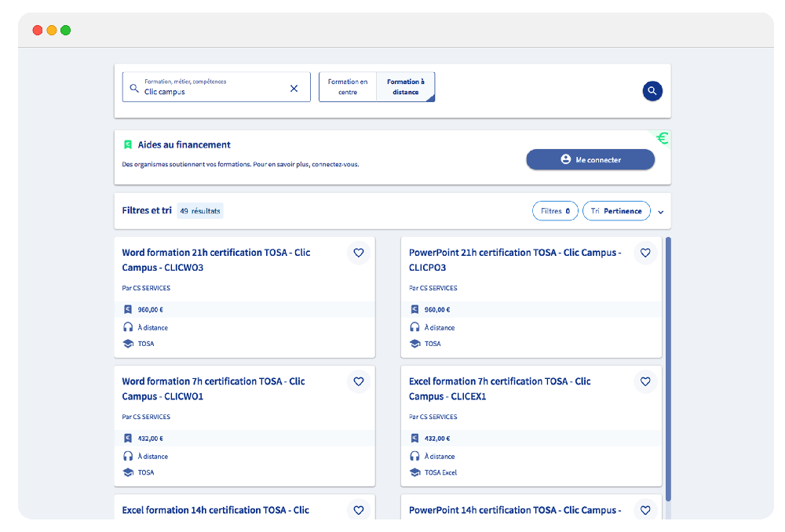Viewport: 785px width, 532px height.
Task: Click headphones icon on Excel 7h card
Action: tap(414, 455)
